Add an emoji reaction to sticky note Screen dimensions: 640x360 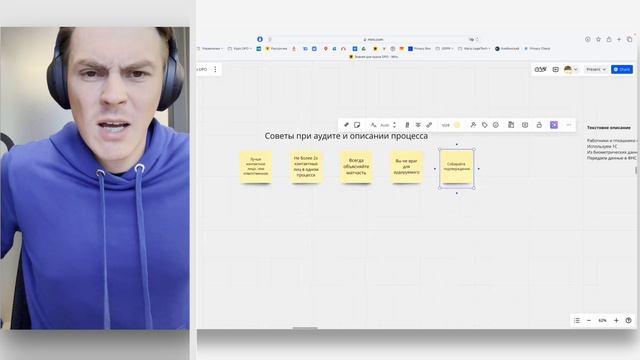point(496,125)
